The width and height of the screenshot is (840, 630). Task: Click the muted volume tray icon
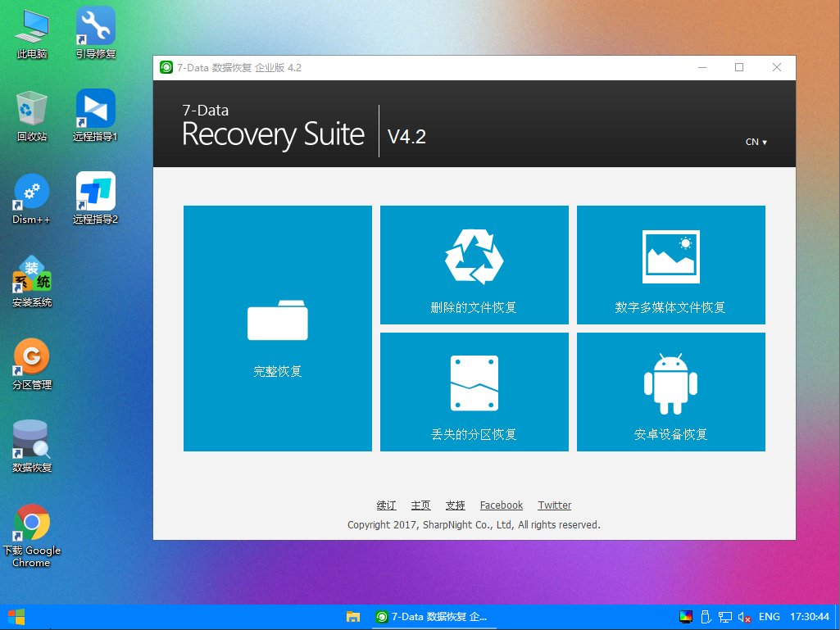pos(745,617)
